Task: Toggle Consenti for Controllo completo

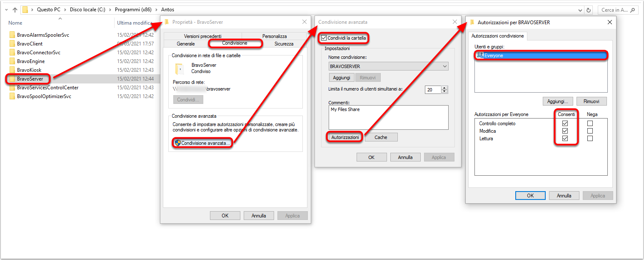Action: [x=565, y=124]
